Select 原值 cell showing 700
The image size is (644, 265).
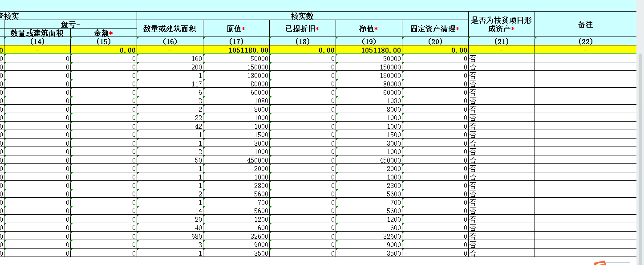236,202
